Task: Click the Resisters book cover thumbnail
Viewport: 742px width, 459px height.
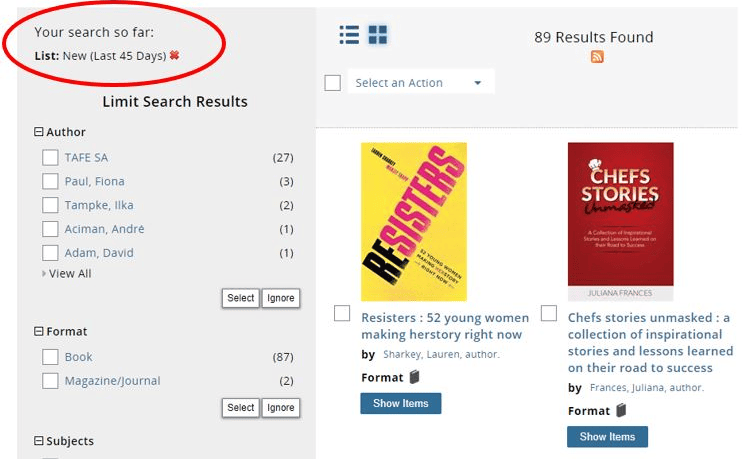Action: [413, 221]
